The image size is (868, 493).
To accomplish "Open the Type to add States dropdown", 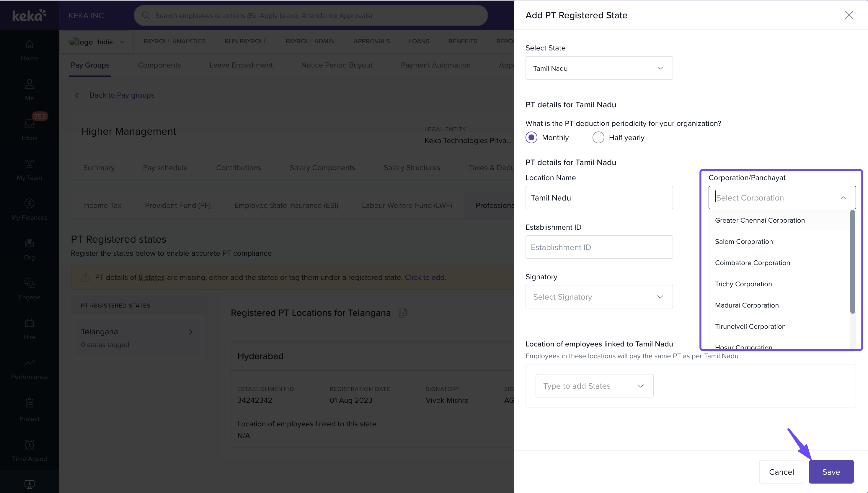I will (x=594, y=386).
